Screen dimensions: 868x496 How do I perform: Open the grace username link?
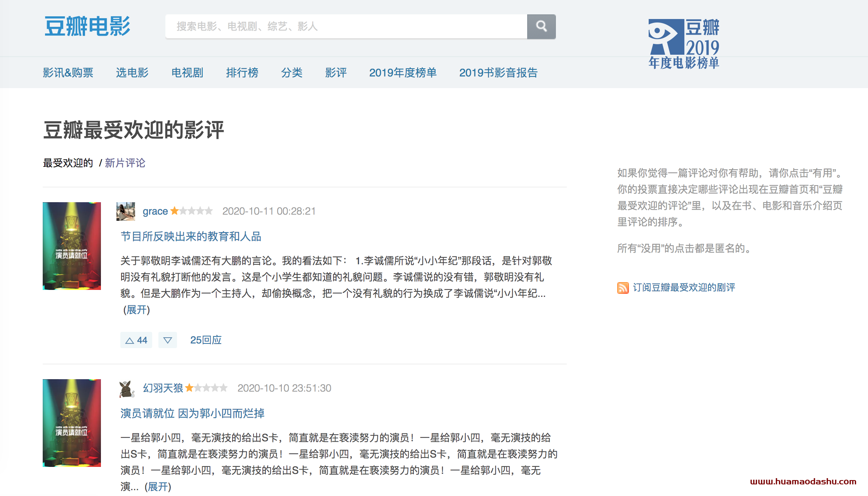point(155,211)
